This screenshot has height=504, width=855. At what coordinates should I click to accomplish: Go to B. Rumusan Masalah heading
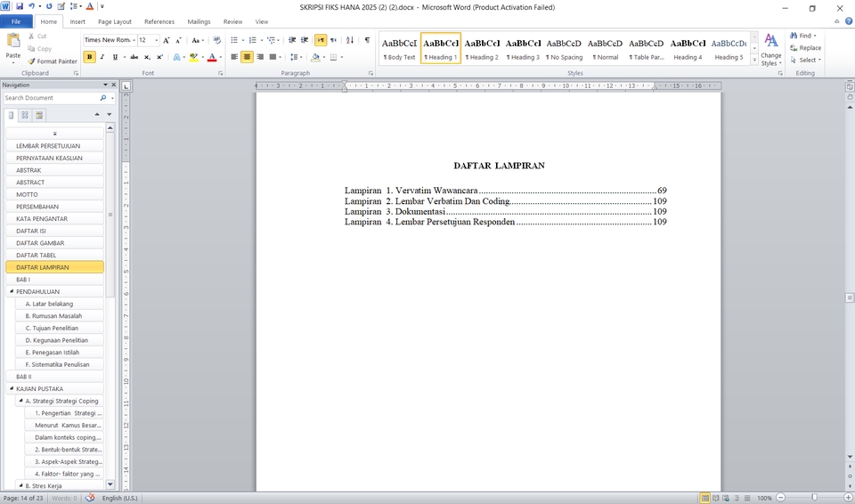[59, 316]
